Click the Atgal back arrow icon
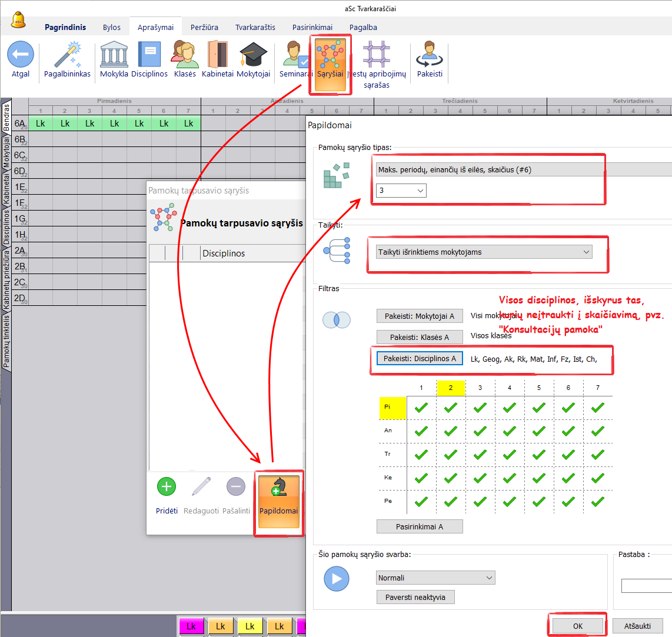The width and height of the screenshot is (672, 637). (21, 55)
